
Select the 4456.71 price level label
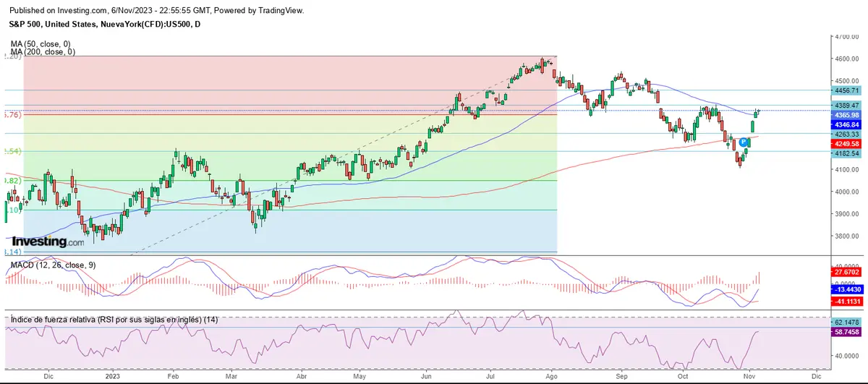tap(846, 90)
